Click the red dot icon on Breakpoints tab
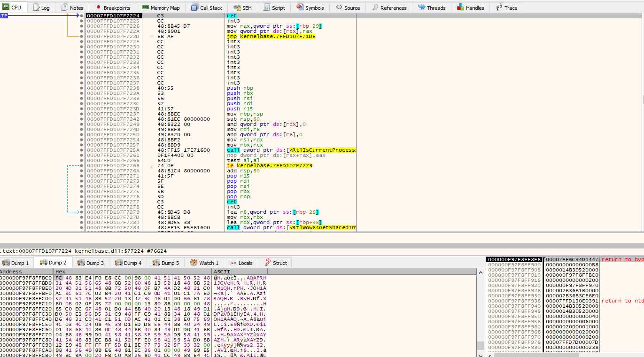 click(x=98, y=8)
